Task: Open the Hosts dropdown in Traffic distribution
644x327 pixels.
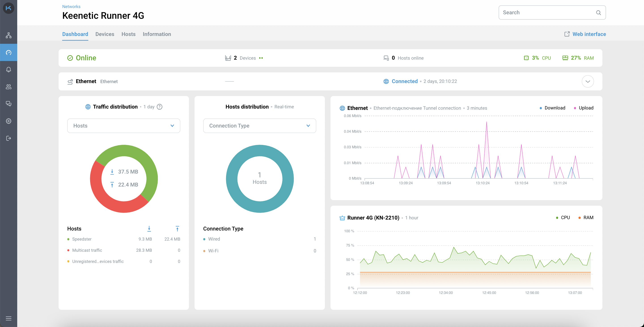Action: click(123, 126)
